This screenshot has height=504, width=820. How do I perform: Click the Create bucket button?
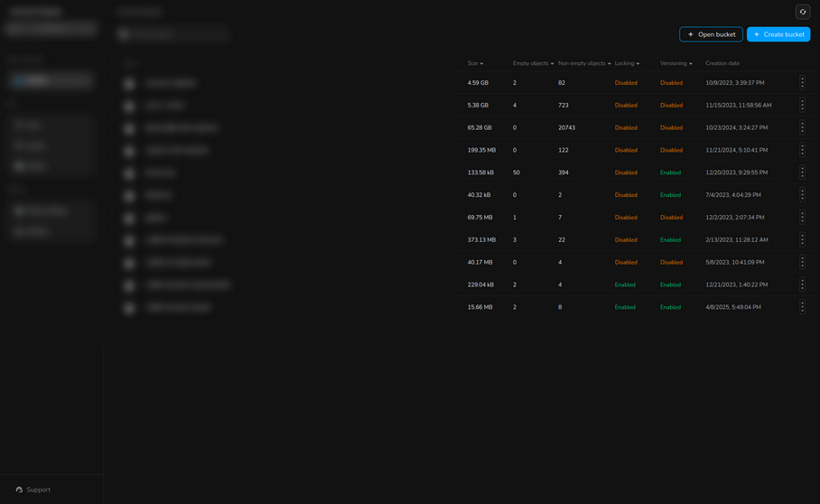click(778, 34)
